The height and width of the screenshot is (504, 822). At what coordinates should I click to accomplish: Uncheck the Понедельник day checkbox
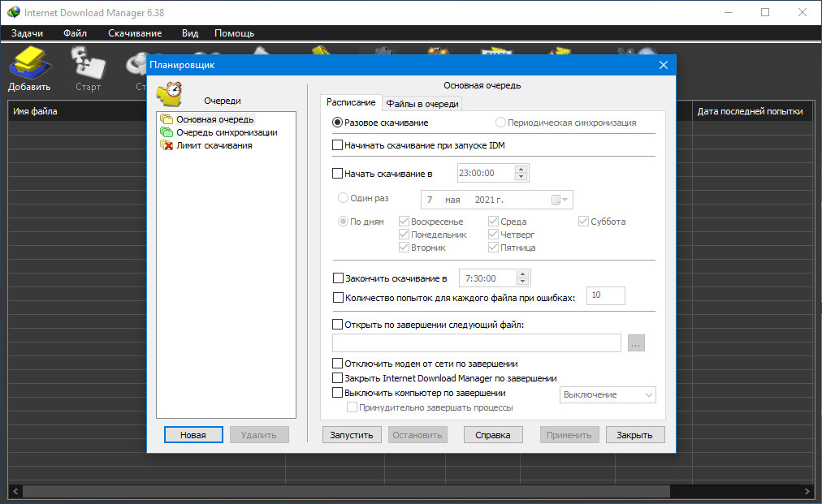pyautogui.click(x=404, y=235)
